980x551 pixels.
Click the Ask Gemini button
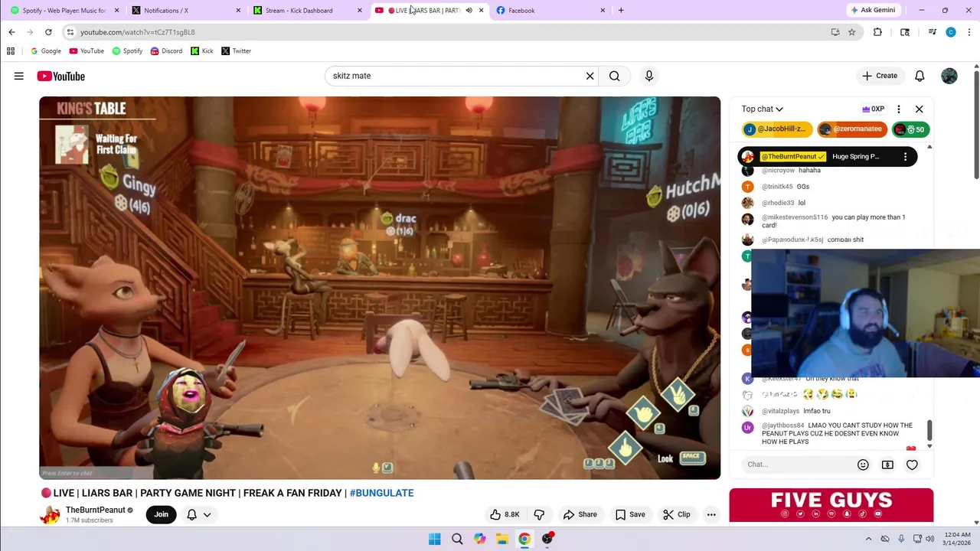coord(872,10)
